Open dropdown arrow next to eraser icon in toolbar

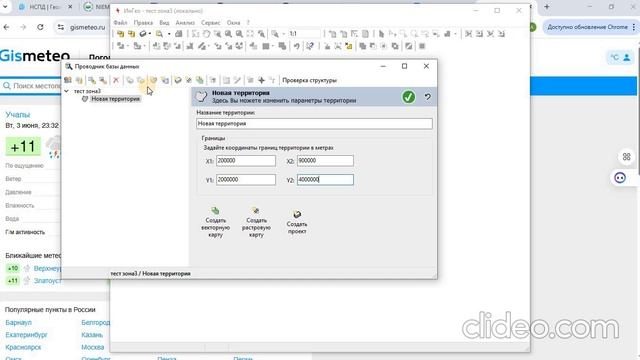(149, 34)
